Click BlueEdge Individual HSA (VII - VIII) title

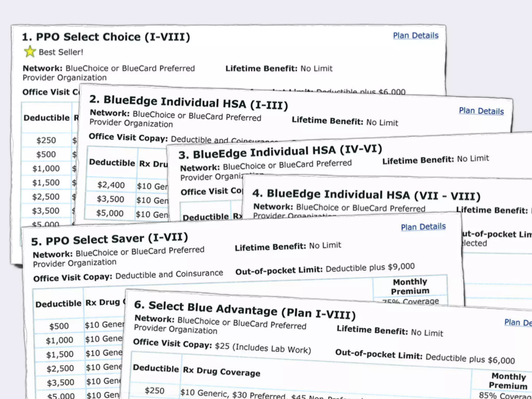(x=366, y=195)
